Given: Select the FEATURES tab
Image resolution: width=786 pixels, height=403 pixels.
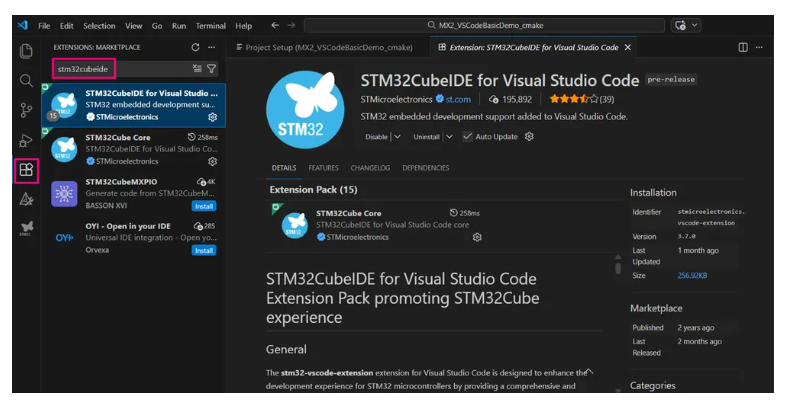Looking at the screenshot, I should (x=323, y=168).
